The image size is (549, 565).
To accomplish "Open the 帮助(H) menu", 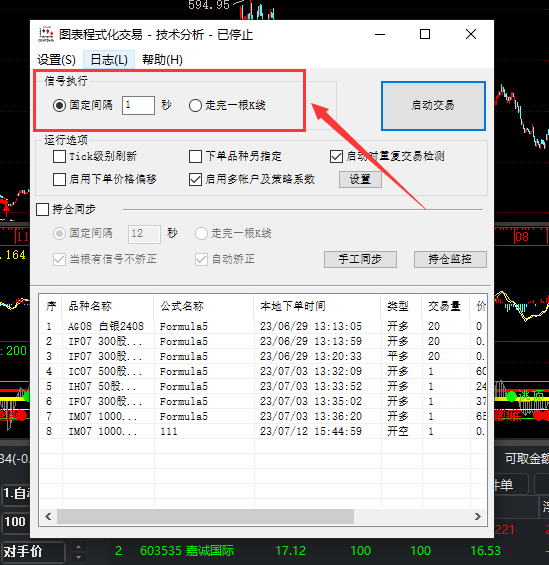I will pyautogui.click(x=162, y=59).
